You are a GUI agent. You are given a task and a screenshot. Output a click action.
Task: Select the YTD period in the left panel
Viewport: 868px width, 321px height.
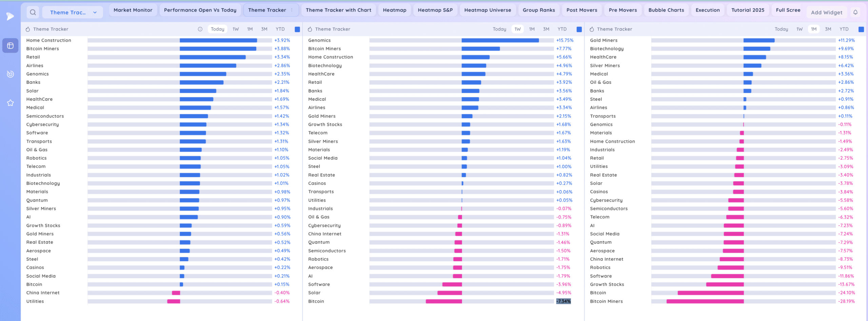pos(280,29)
